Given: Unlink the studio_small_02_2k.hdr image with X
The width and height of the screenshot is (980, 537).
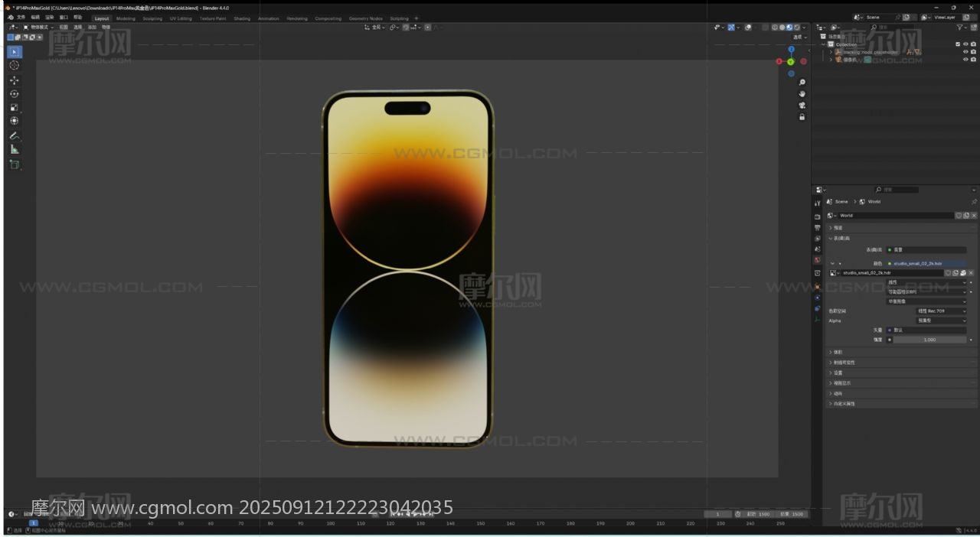Looking at the screenshot, I should click(971, 273).
